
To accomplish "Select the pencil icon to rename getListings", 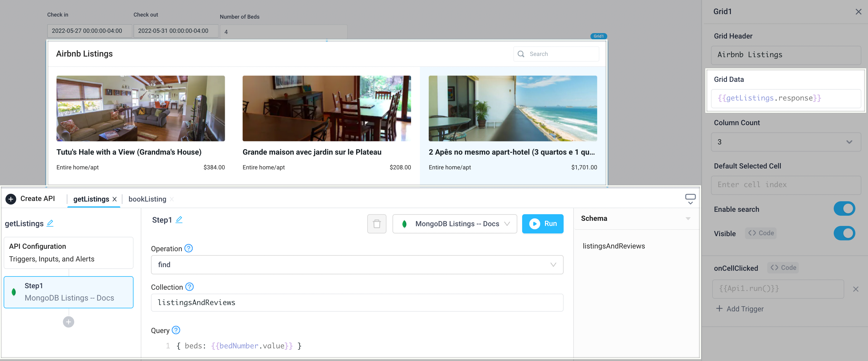I will (x=50, y=223).
